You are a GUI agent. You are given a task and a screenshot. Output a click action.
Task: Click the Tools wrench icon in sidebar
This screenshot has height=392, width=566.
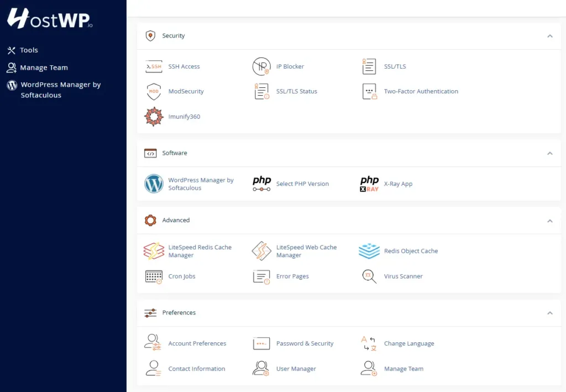(12, 50)
